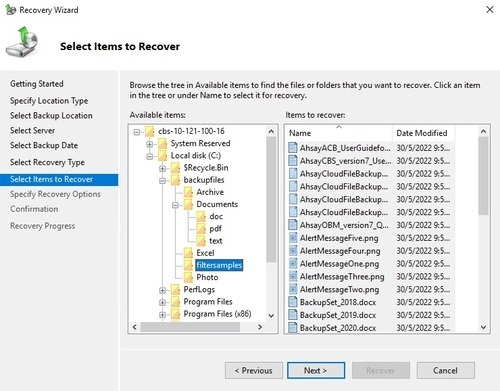Click the folder icon of cbs-10-121-100-16
The width and height of the screenshot is (500, 391).
point(149,131)
